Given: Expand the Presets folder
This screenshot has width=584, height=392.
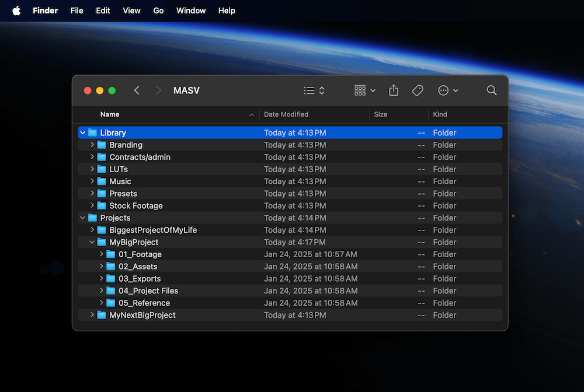Looking at the screenshot, I should coord(92,194).
